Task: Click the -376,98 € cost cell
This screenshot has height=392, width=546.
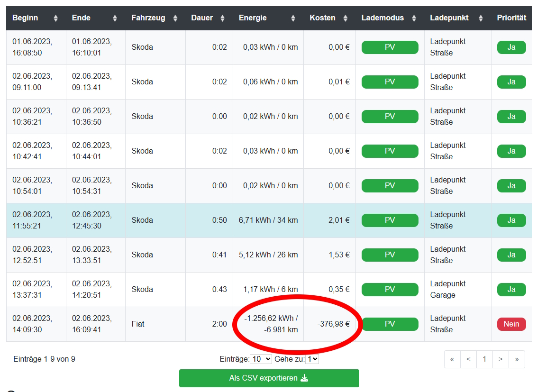Action: pos(330,324)
